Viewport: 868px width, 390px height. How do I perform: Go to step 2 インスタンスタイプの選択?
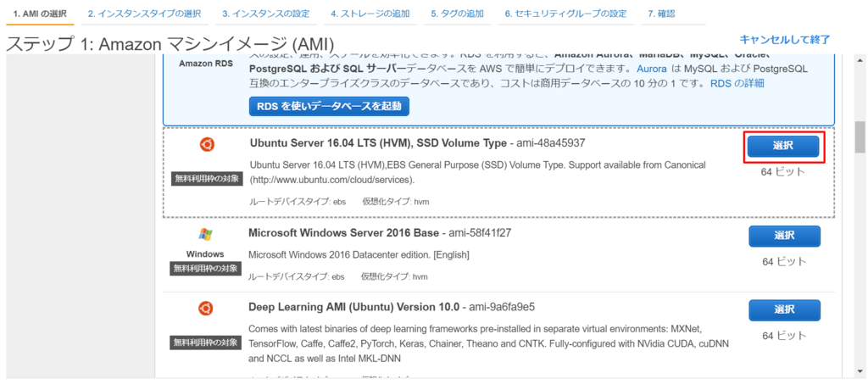tap(144, 14)
